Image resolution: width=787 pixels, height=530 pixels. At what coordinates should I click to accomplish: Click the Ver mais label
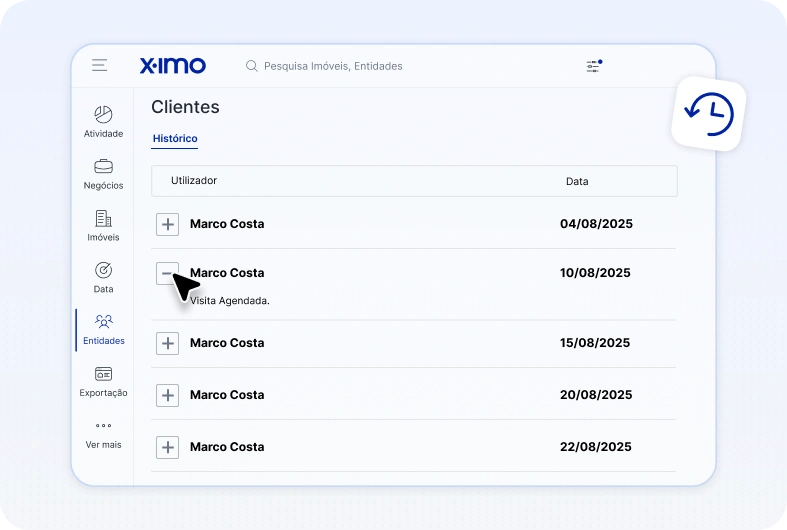(x=103, y=445)
